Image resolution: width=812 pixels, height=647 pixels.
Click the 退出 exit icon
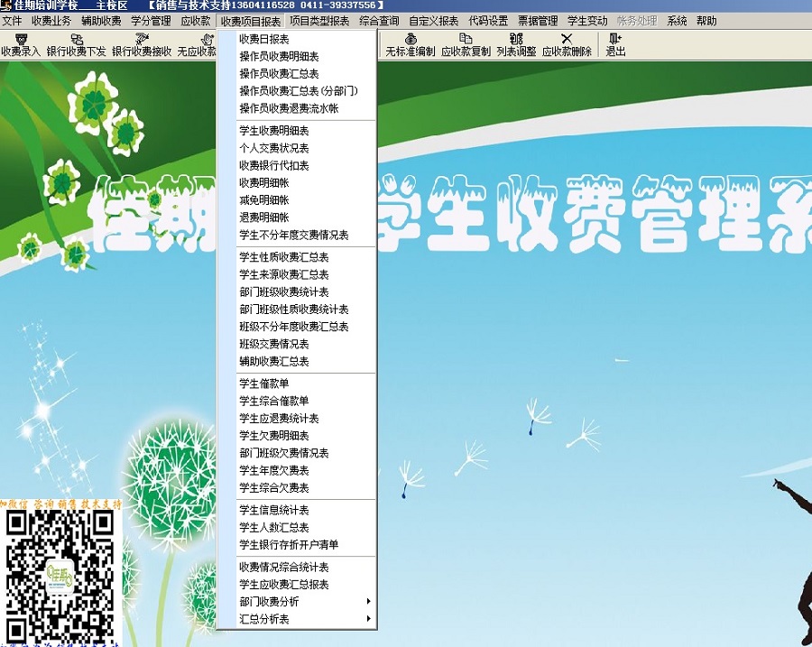click(615, 45)
